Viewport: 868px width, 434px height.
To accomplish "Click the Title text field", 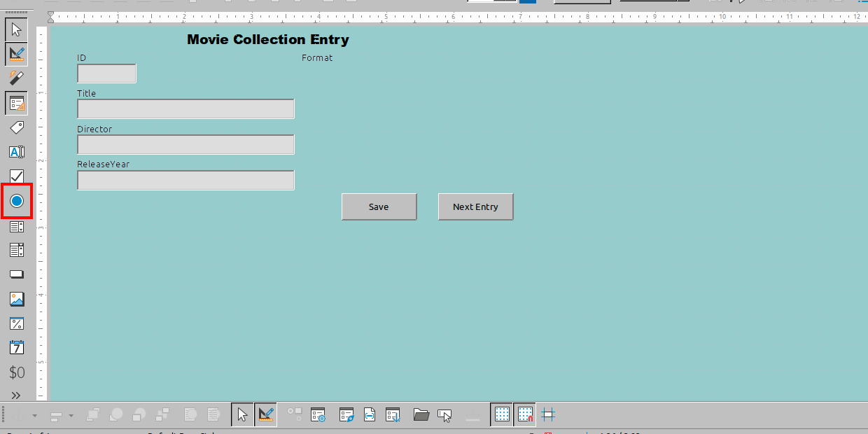I will pyautogui.click(x=185, y=108).
